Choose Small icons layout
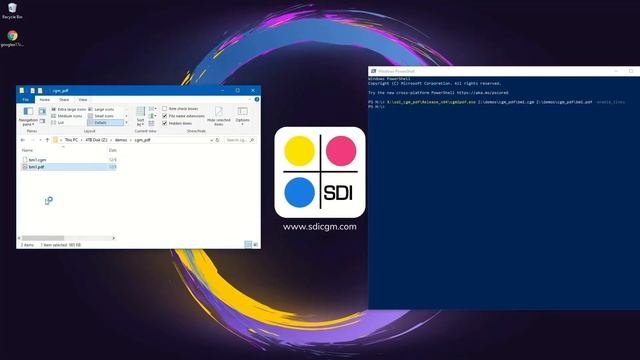640x360 pixels. coord(101,116)
